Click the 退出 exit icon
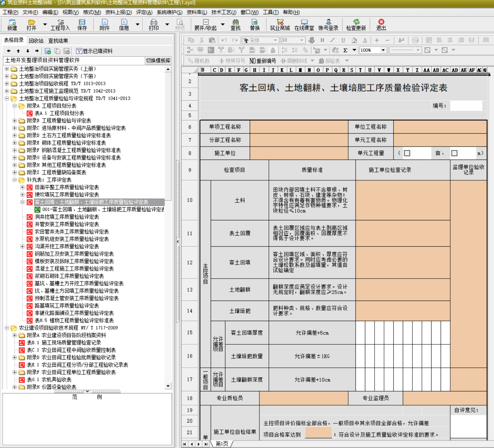494x448 pixels. (381, 25)
